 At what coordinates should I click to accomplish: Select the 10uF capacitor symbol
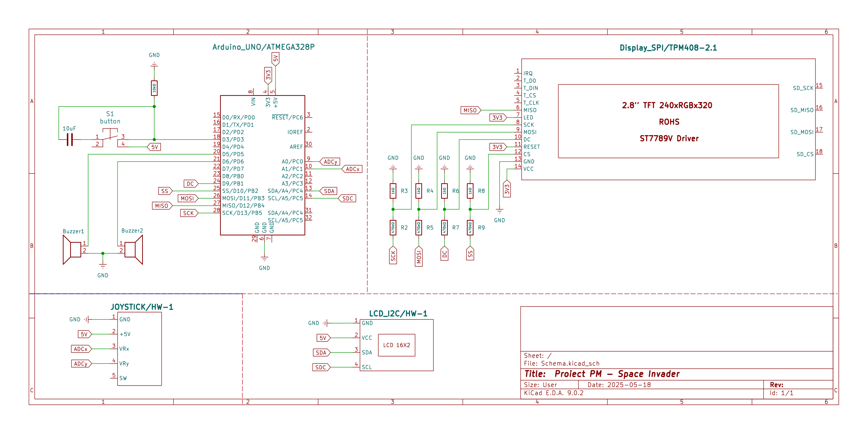point(70,140)
